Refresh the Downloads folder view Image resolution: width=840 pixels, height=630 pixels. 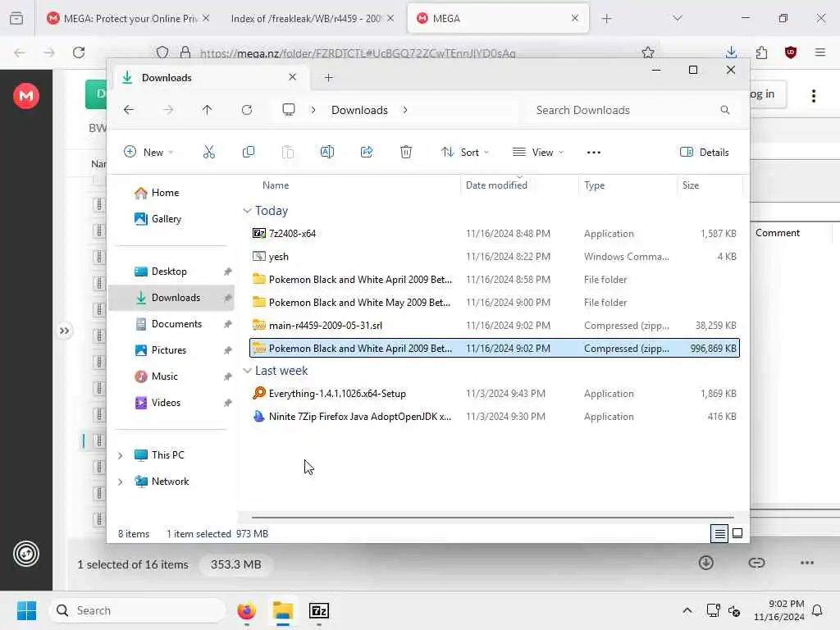click(x=246, y=110)
